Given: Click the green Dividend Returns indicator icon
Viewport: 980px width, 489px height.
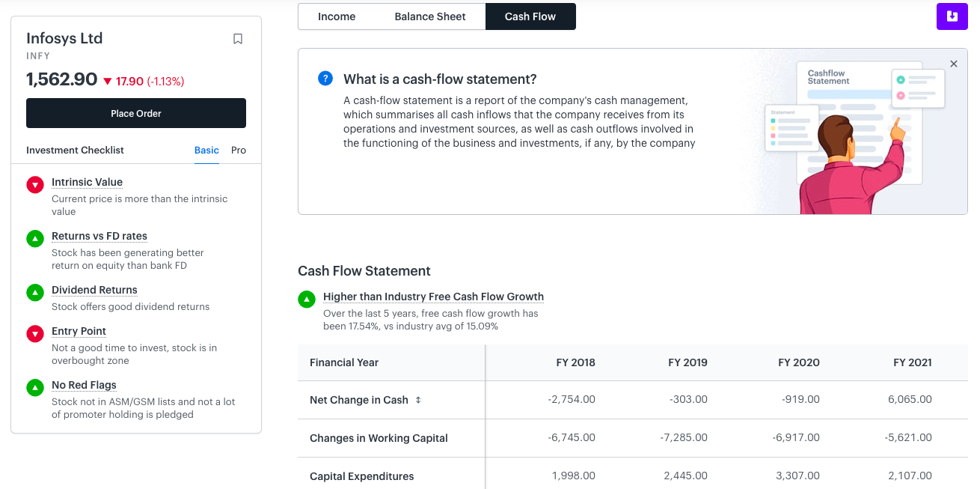Looking at the screenshot, I should pos(35,293).
